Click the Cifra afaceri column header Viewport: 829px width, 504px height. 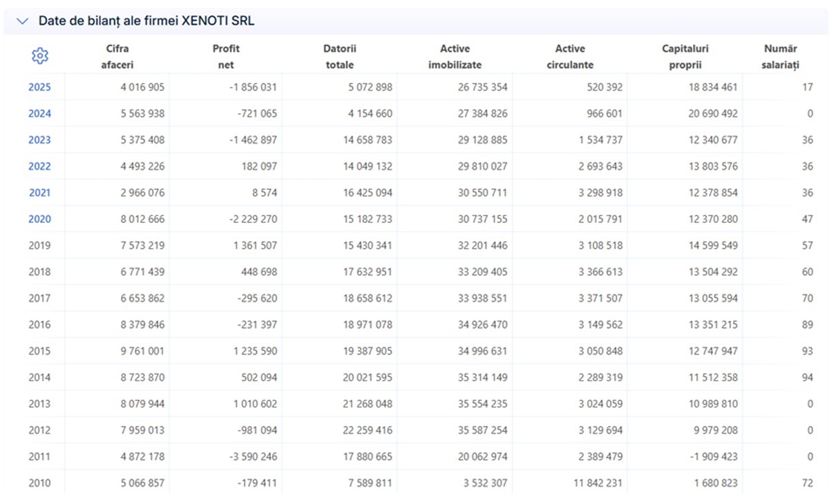[x=117, y=57]
